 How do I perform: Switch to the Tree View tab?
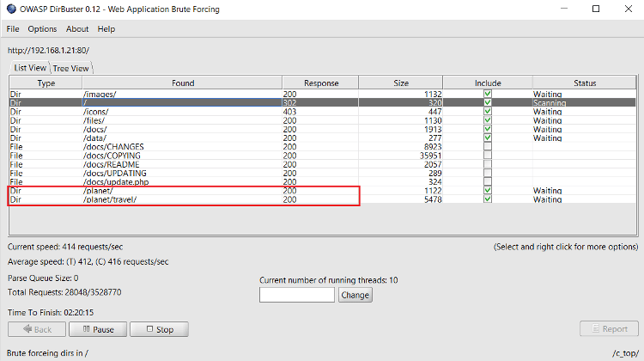coord(71,68)
